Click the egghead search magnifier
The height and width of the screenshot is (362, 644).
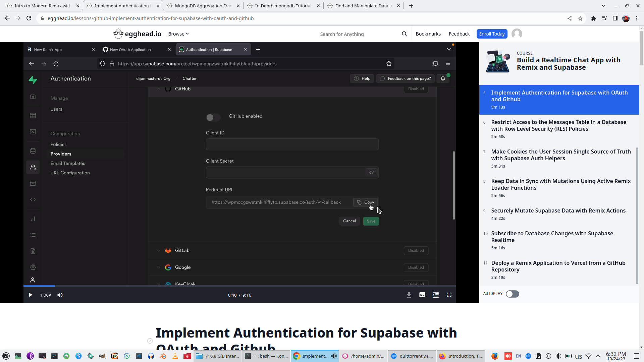tap(404, 34)
